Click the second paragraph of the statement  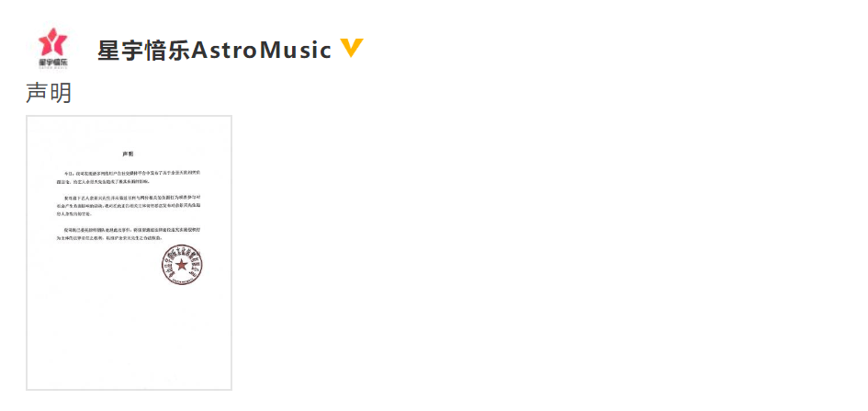[127, 205]
